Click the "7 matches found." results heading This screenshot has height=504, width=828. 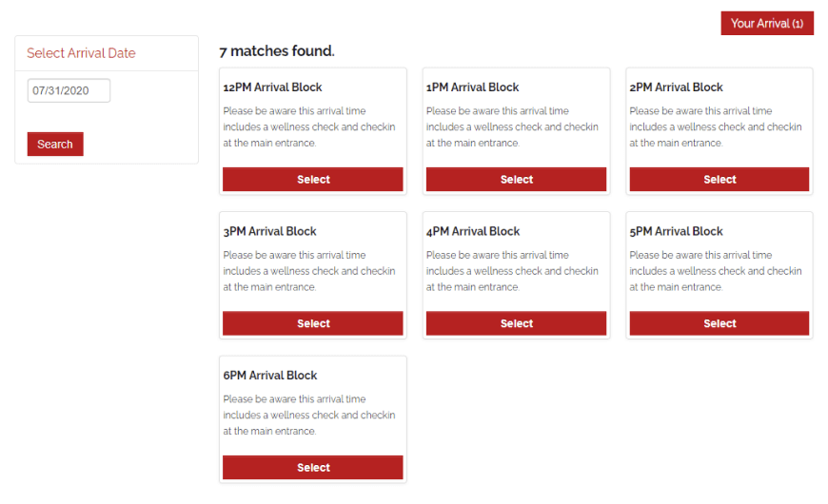[x=277, y=50]
